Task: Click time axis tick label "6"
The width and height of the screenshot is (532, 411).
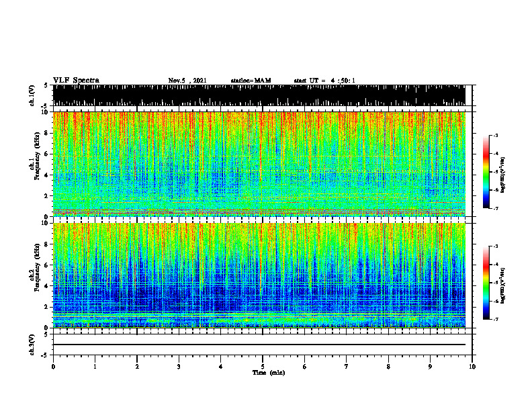Action: click(305, 367)
